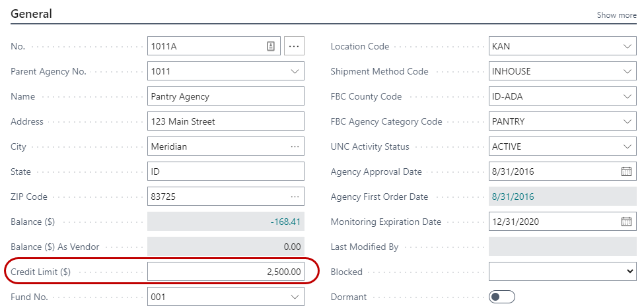Click the Name field containing Pantry Agency

[226, 96]
